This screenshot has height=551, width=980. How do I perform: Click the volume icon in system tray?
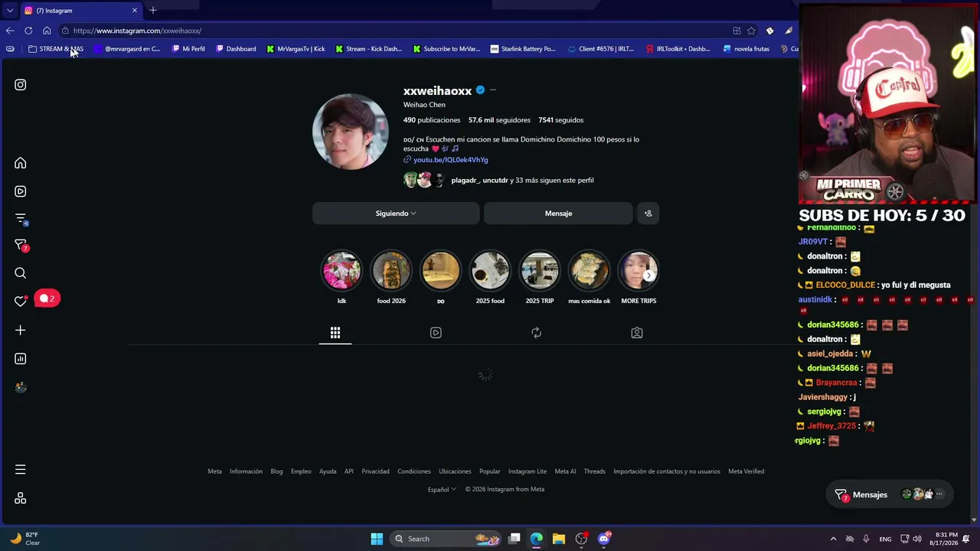coord(919,539)
